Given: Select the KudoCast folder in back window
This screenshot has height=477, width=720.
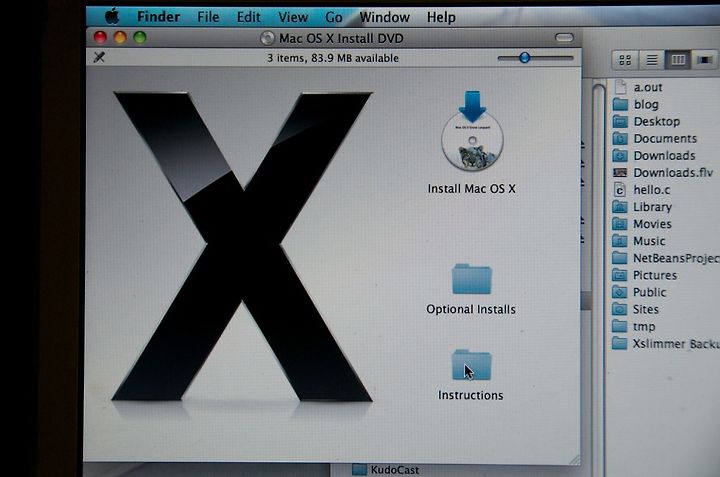Looking at the screenshot, I should tap(386, 470).
